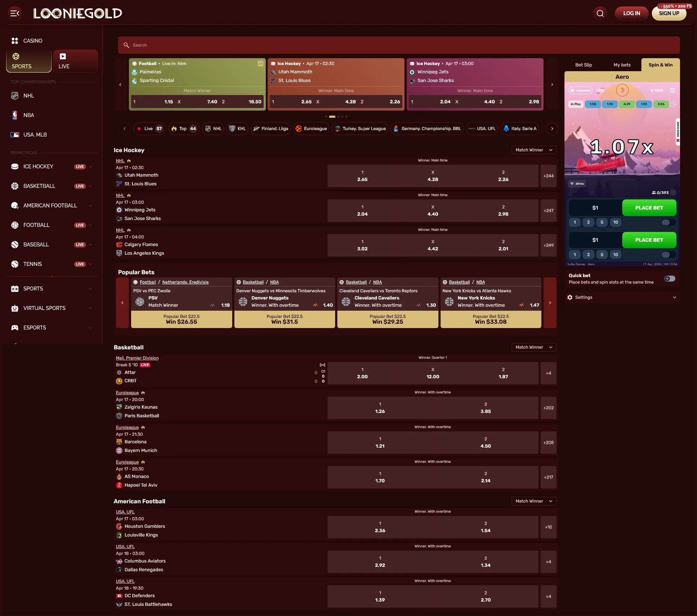Screen dimensions: 697x616
Task: Filter by Live 57 chip
Action: coord(150,129)
